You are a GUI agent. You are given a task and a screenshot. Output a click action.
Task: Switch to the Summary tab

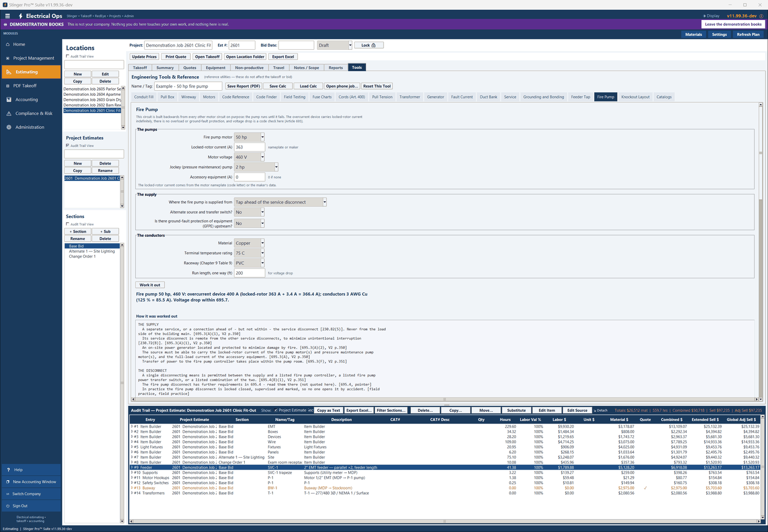click(165, 68)
